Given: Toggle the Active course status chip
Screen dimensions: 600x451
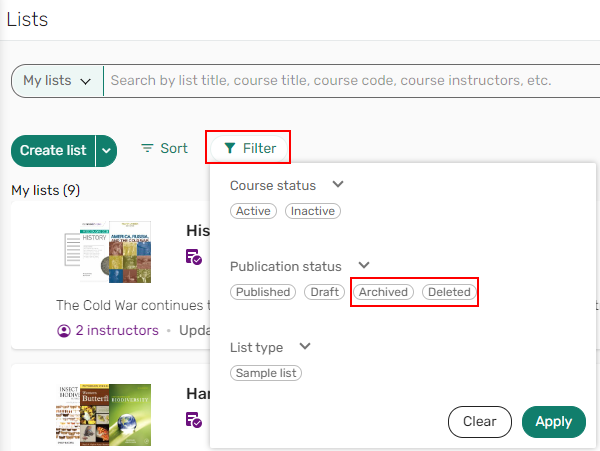Looking at the screenshot, I should [254, 211].
